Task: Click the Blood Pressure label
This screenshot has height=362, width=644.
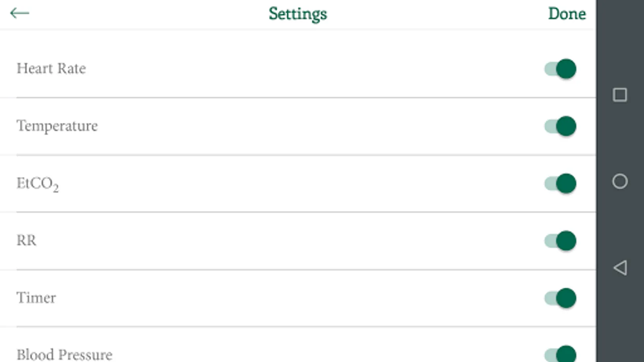Action: pos(64,355)
